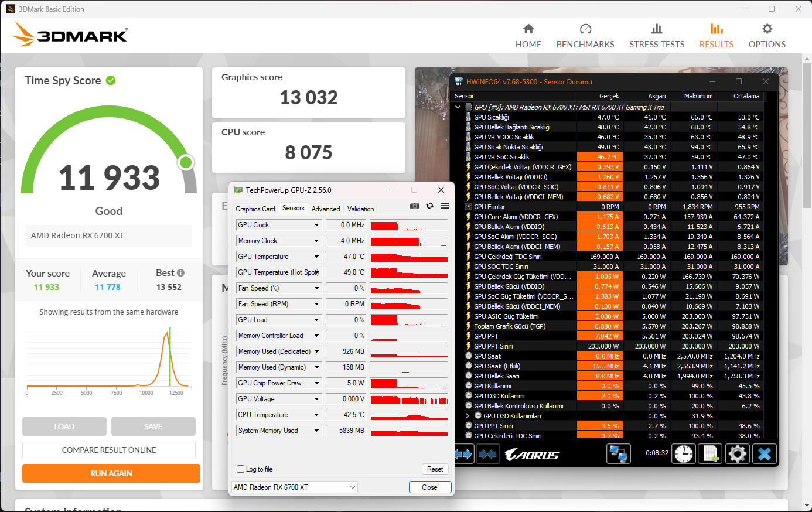Viewport: 812px width, 512px height.
Task: Click the RUN AGAIN button
Action: pyautogui.click(x=111, y=473)
